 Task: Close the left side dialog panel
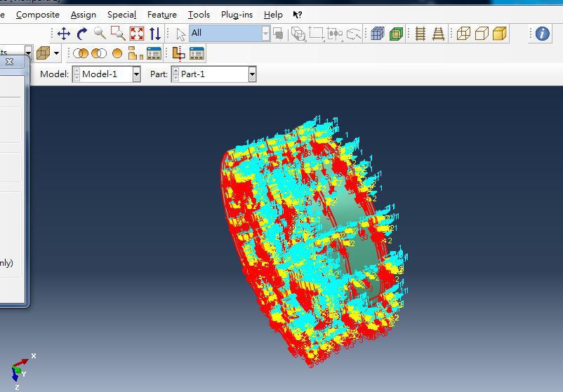[10, 62]
